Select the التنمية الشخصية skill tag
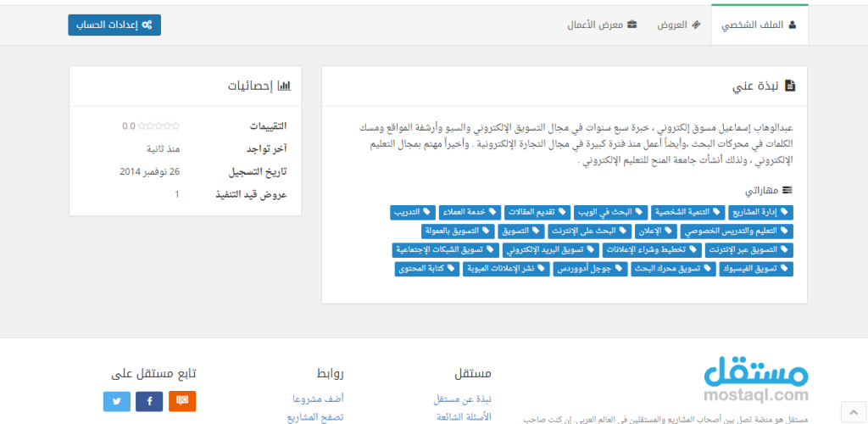The image size is (868, 424). click(689, 213)
